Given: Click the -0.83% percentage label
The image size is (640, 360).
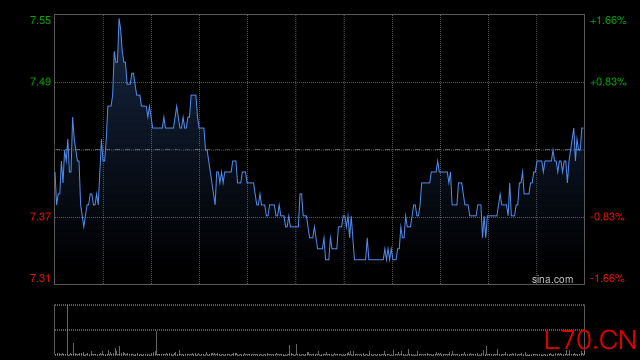Looking at the screenshot, I should click(607, 217).
